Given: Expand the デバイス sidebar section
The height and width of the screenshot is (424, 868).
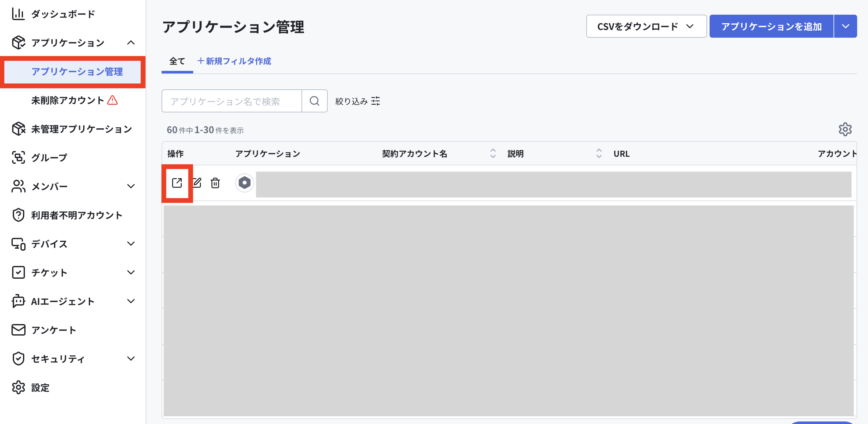Looking at the screenshot, I should (x=131, y=244).
